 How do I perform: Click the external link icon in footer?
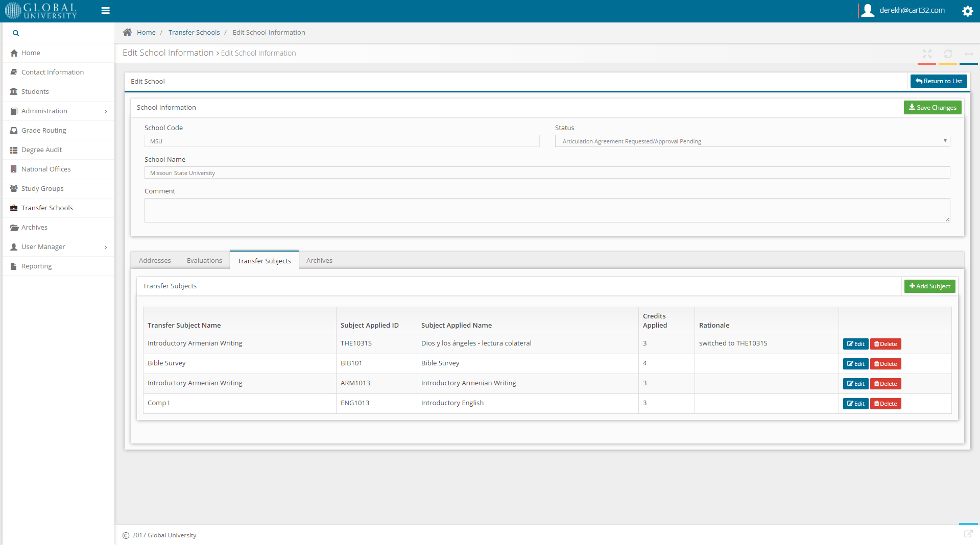pos(968,534)
